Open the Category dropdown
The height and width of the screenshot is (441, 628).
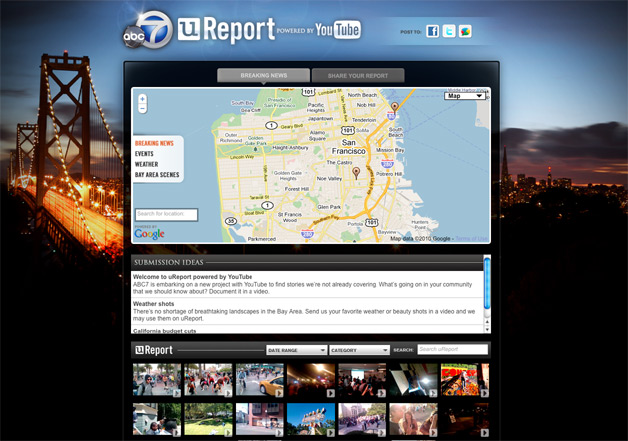point(359,350)
